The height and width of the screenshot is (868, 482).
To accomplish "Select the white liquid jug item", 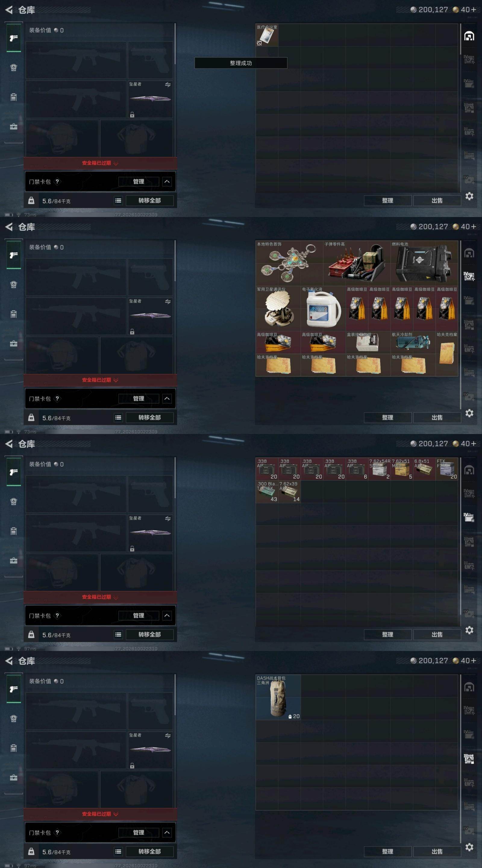I will [x=323, y=308].
